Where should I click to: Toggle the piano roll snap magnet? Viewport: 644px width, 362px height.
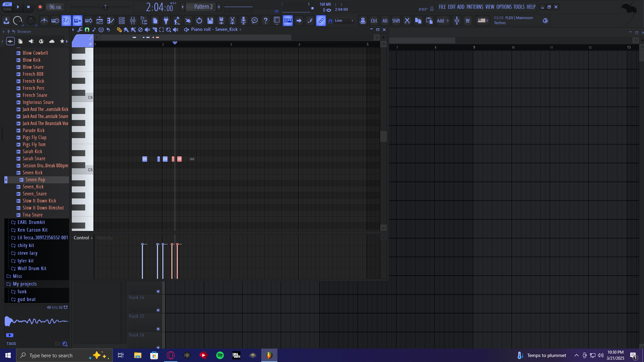pyautogui.click(x=87, y=30)
